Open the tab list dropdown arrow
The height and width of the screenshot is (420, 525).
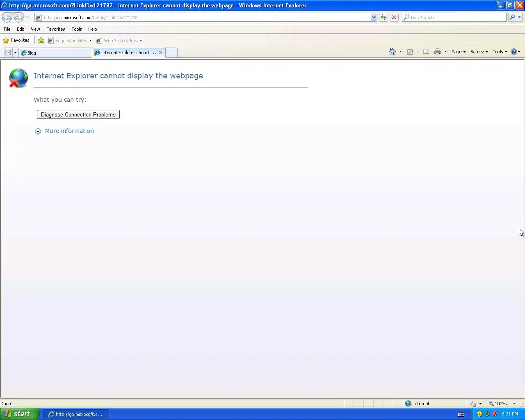click(15, 52)
